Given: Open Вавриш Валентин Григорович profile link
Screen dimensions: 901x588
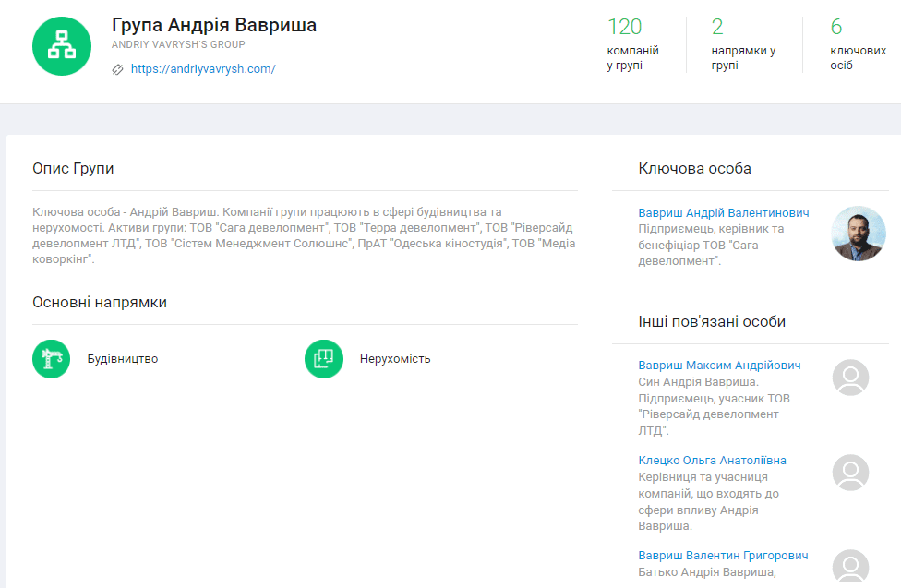Looking at the screenshot, I should (723, 556).
